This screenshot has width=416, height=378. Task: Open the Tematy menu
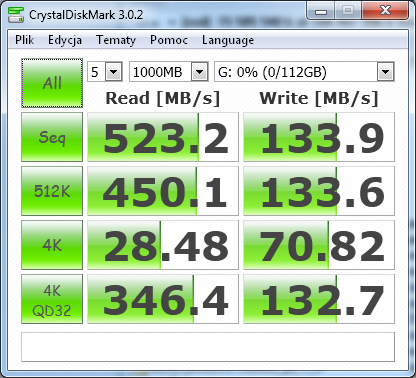(116, 40)
